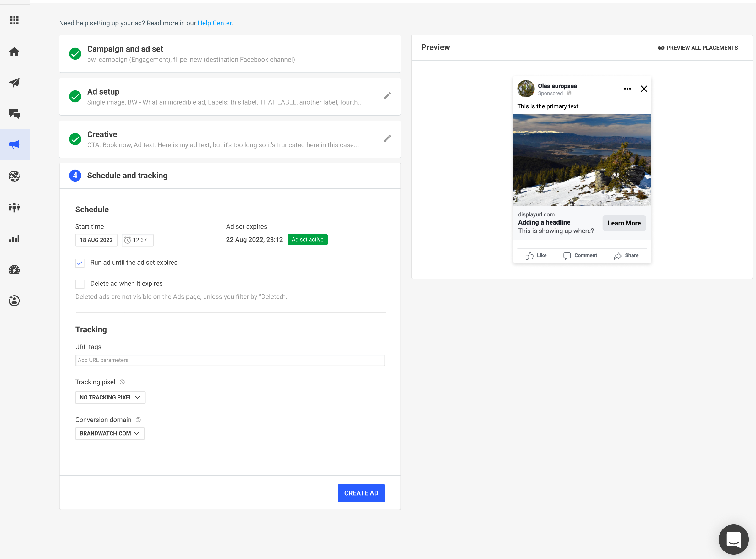
Task: Click the verified/completed Campaign and ad set checkmark
Action: pos(74,53)
